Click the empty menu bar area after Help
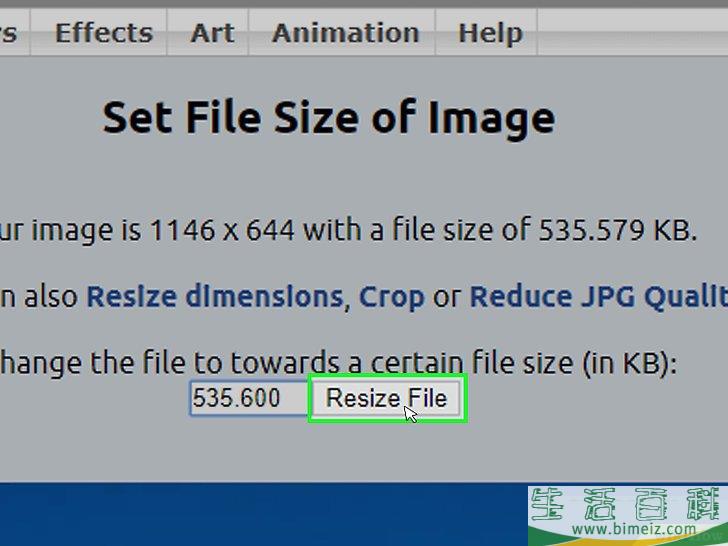 coord(632,33)
